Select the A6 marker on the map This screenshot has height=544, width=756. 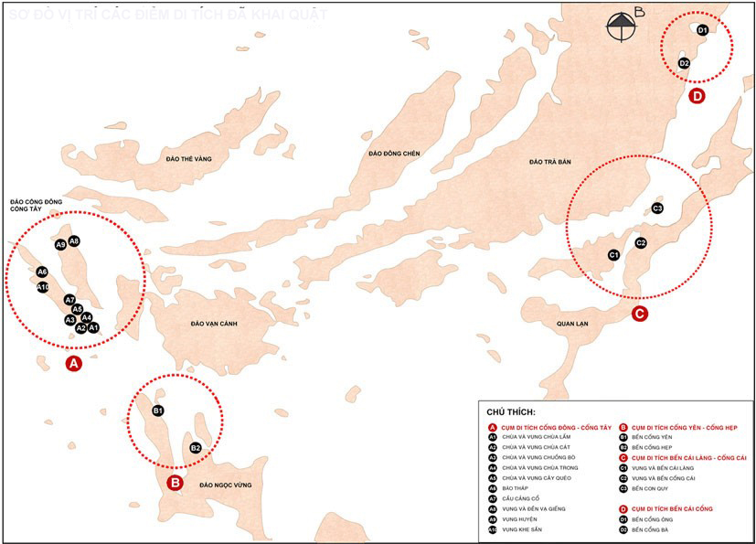point(42,272)
